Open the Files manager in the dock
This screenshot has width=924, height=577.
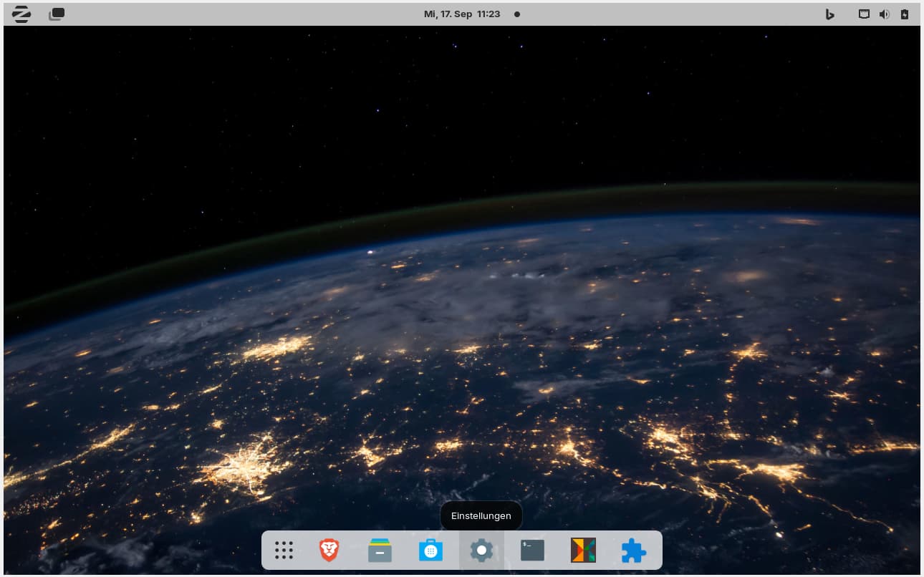(380, 551)
